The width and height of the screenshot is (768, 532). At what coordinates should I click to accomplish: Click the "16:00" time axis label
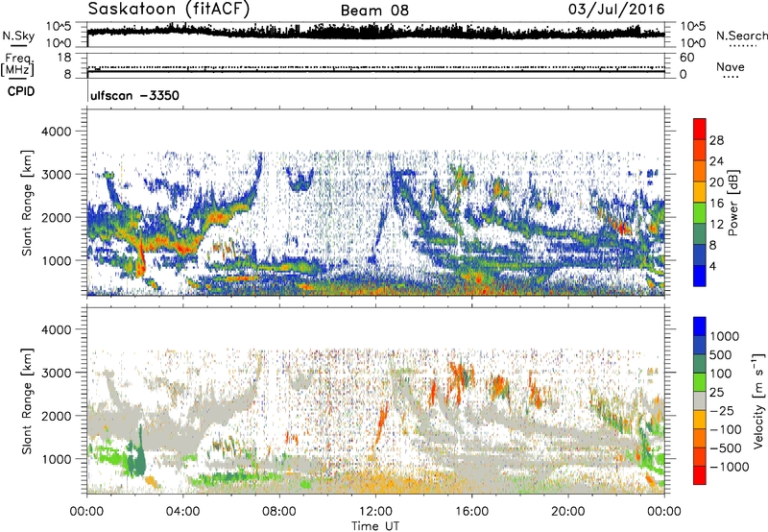coord(471,512)
